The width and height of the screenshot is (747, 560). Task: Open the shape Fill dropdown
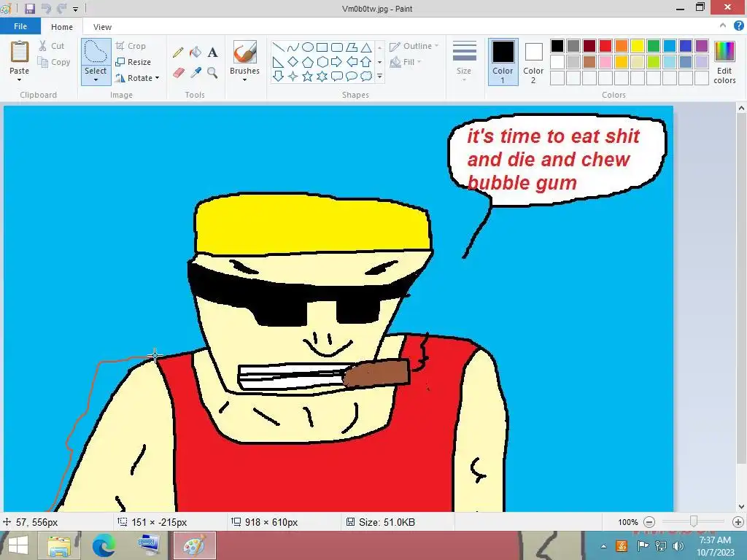(x=406, y=62)
